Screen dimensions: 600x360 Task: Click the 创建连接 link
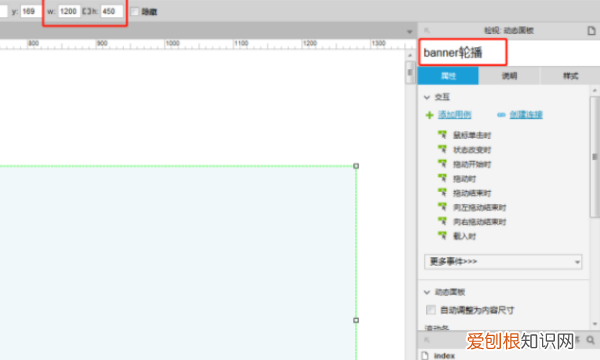(x=526, y=114)
